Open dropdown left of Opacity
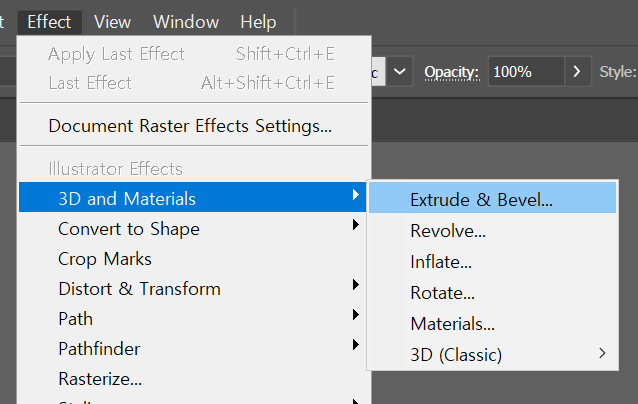638x404 pixels. 400,72
